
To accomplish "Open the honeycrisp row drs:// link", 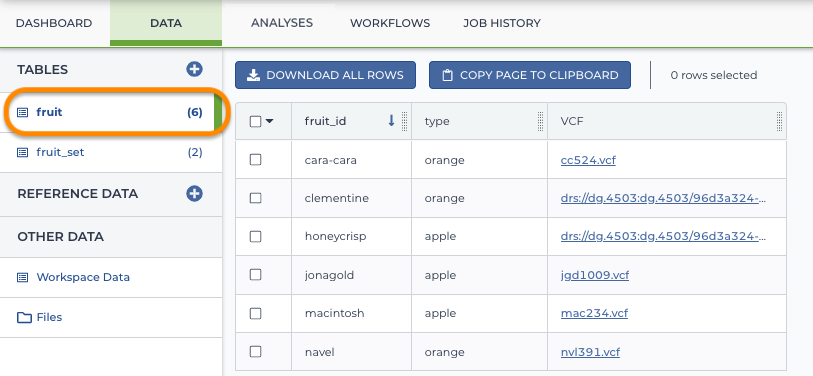I will [664, 236].
